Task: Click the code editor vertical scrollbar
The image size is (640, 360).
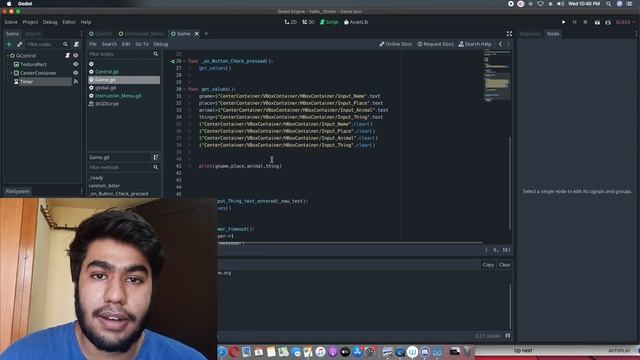Action: pos(510,184)
